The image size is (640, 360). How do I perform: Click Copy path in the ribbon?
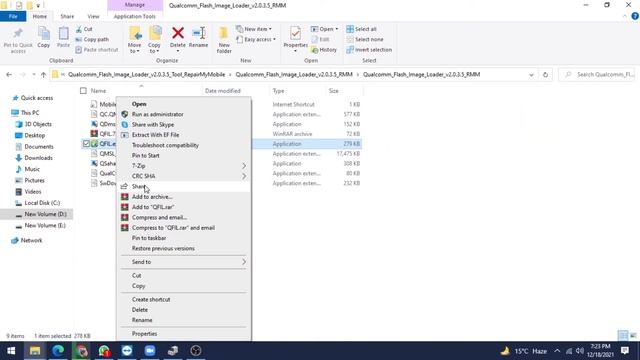pos(92,40)
